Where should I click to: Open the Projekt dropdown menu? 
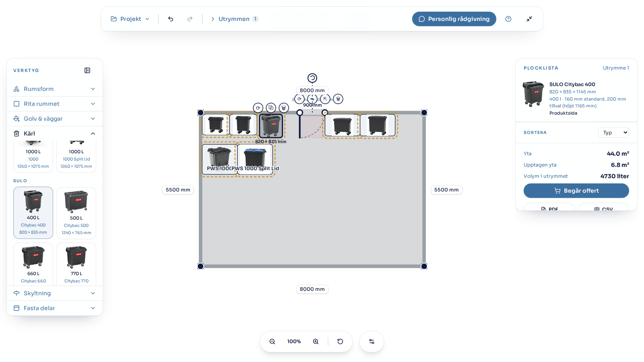[130, 19]
